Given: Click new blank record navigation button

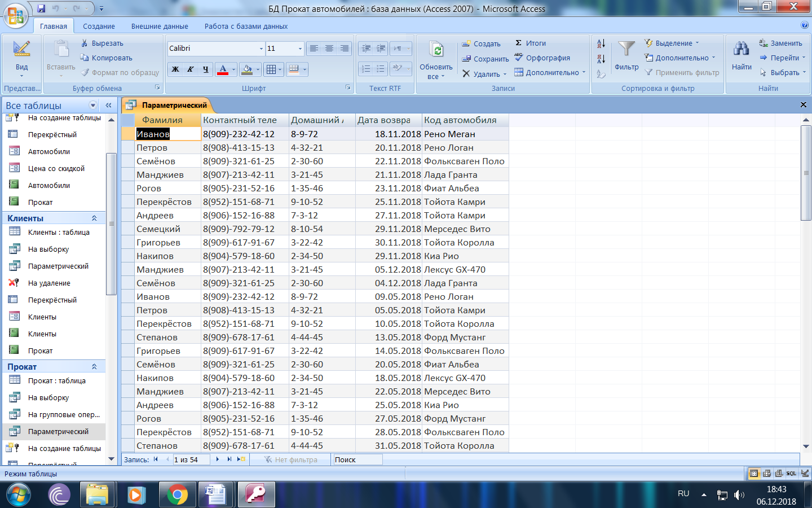Looking at the screenshot, I should tap(241, 459).
